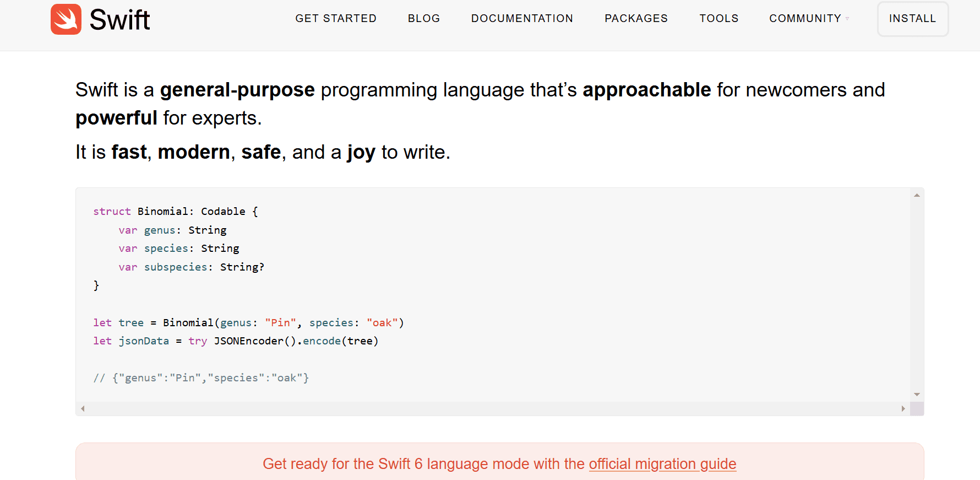Click the code box scroll up arrow
The width and height of the screenshot is (980, 480).
(917, 195)
